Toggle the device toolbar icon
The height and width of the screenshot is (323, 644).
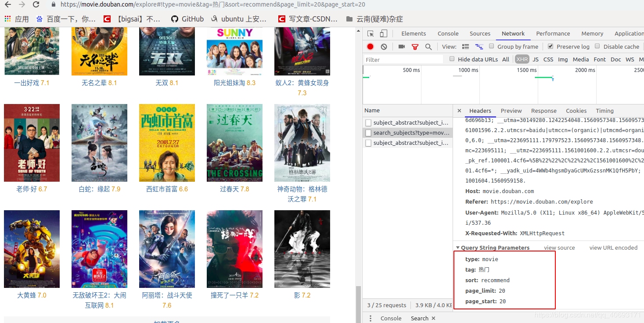point(383,33)
